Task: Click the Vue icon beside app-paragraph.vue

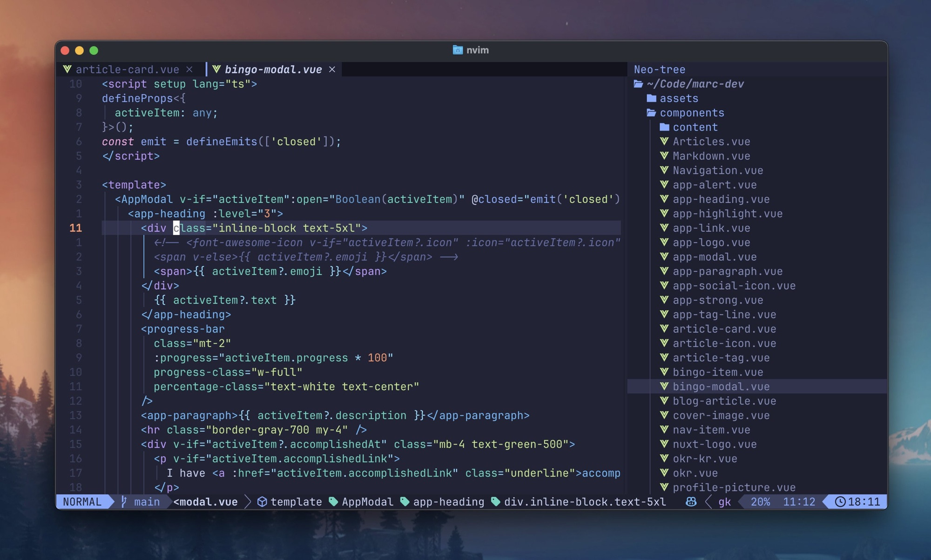Action: [x=664, y=271]
